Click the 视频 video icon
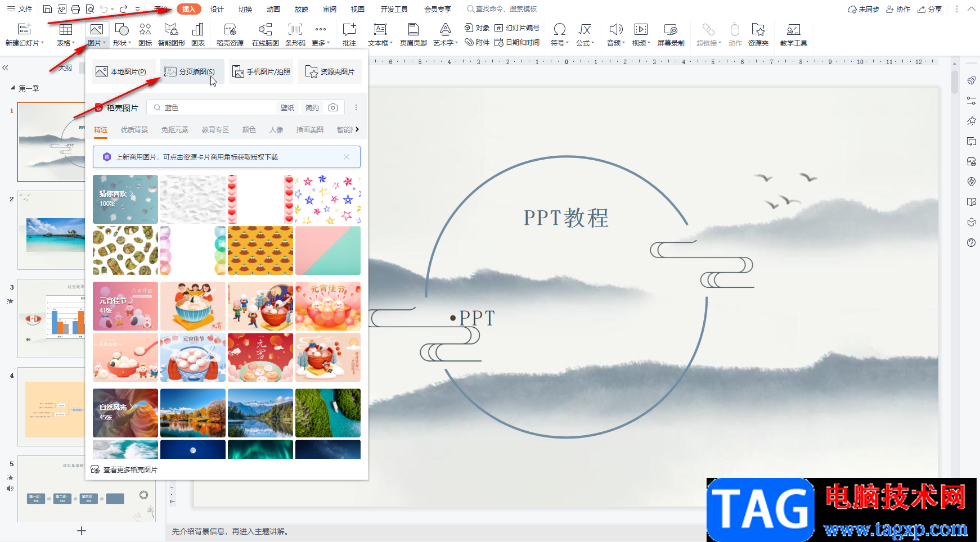This screenshot has height=542, width=980. [x=641, y=29]
